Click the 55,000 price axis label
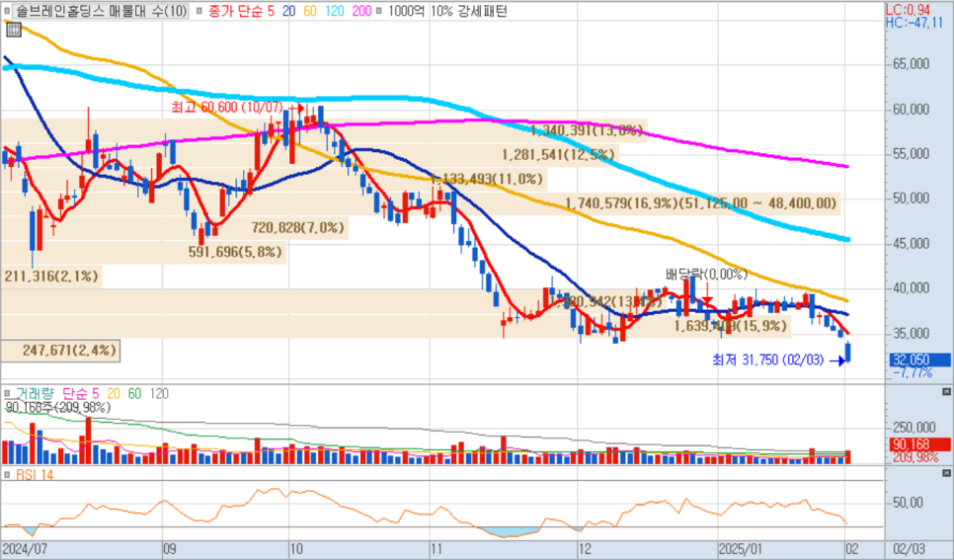Image resolution: width=954 pixels, height=560 pixels. point(911,154)
